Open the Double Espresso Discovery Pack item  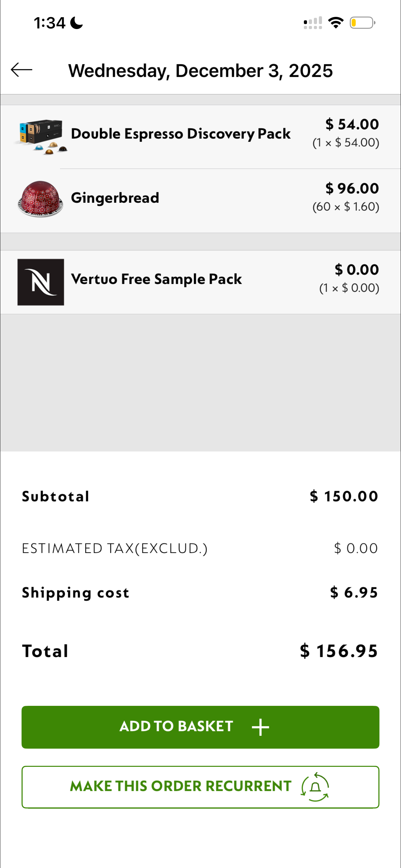click(x=181, y=134)
